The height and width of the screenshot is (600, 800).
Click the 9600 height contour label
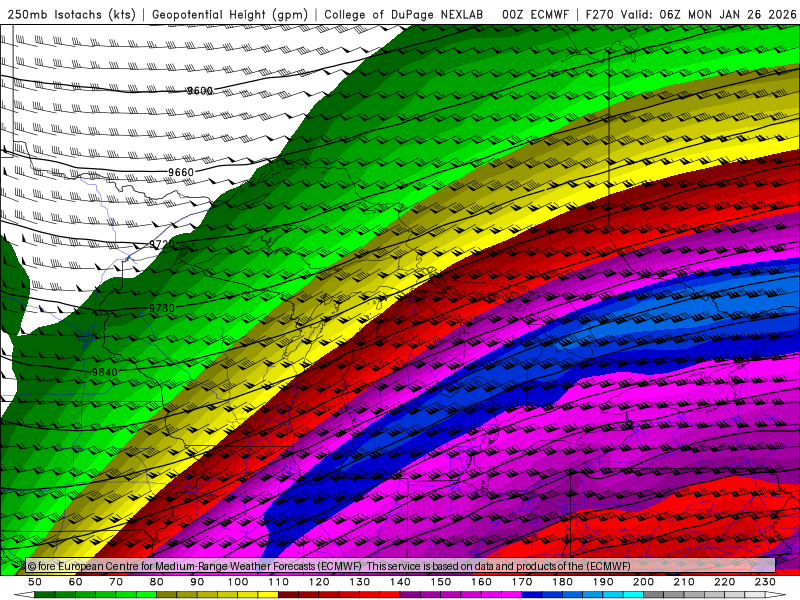click(199, 91)
